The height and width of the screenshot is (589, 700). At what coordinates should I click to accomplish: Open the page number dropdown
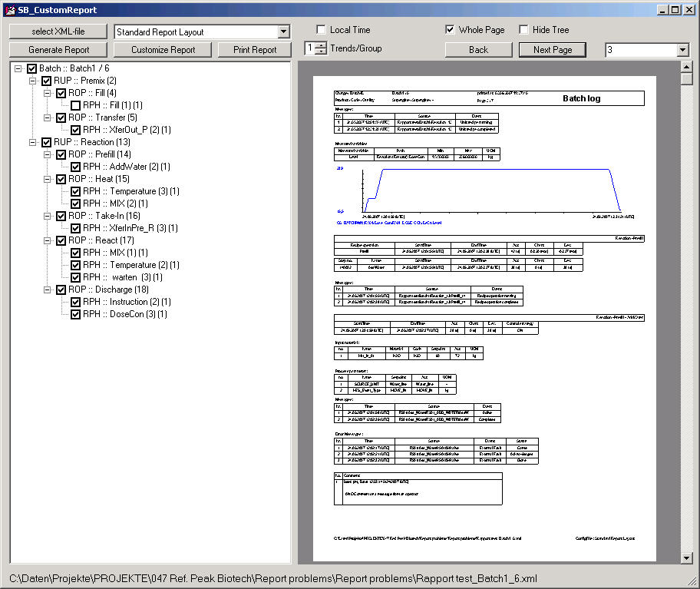(683, 50)
